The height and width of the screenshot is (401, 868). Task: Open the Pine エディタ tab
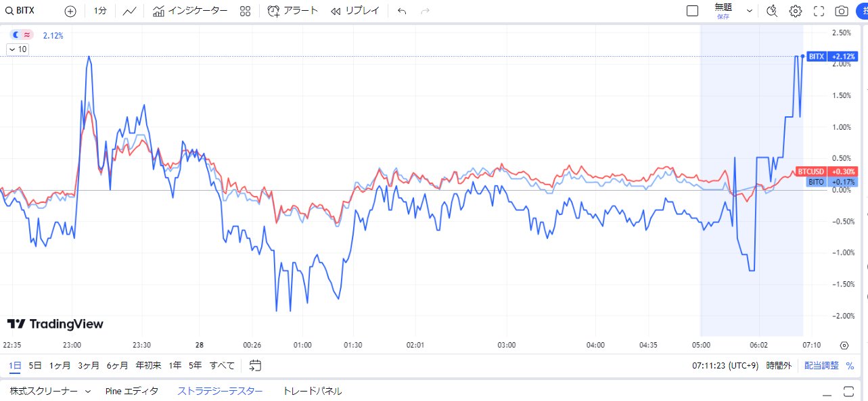point(132,391)
